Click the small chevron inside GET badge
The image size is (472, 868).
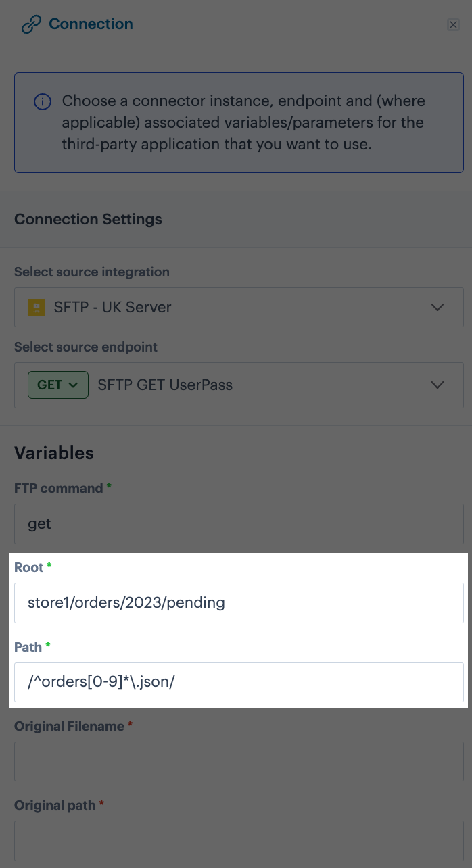pyautogui.click(x=74, y=385)
